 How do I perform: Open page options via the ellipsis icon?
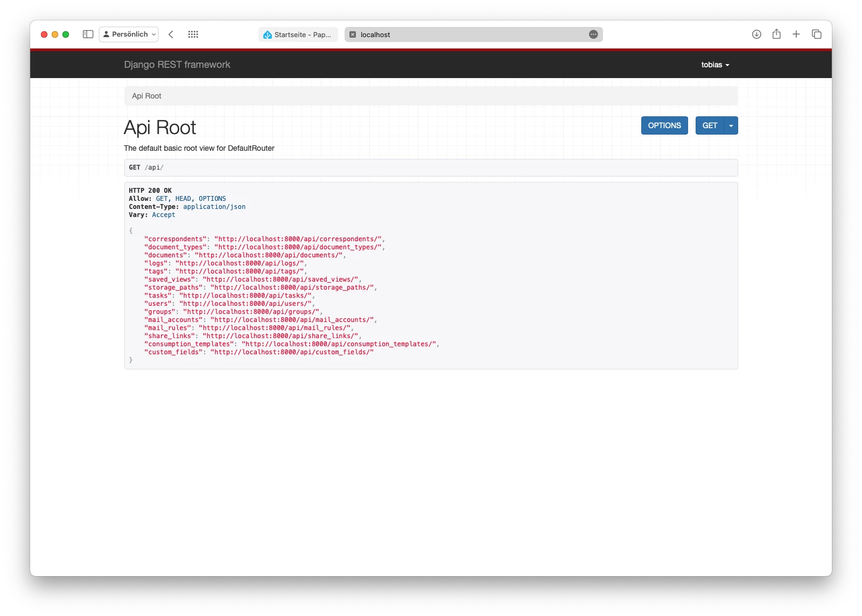(x=592, y=34)
